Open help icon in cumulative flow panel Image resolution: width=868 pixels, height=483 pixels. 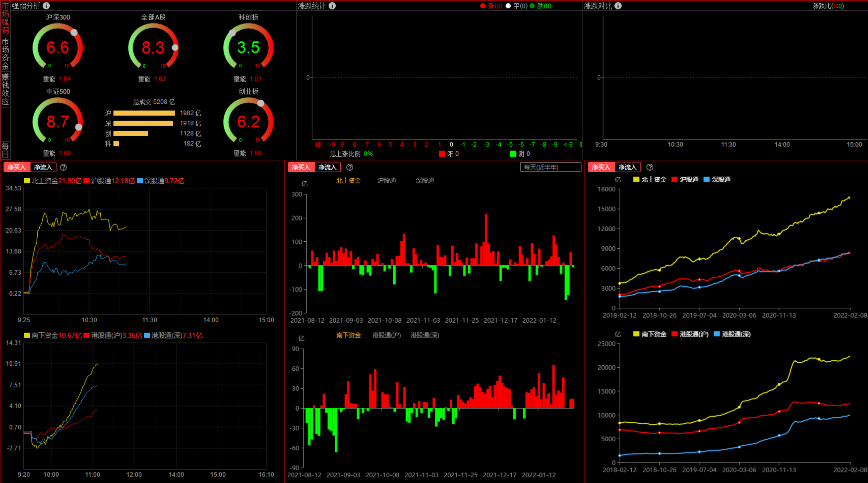coord(650,167)
